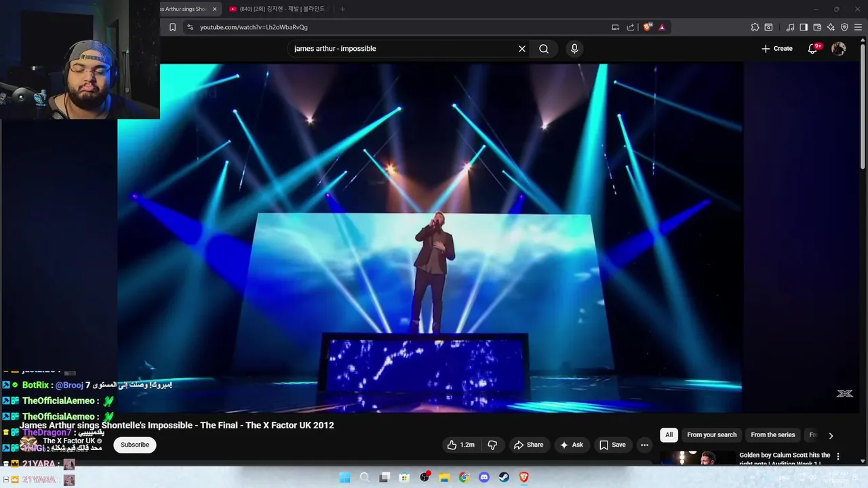Toggle the browser sidebar panel
The height and width of the screenshot is (488, 868).
(804, 27)
